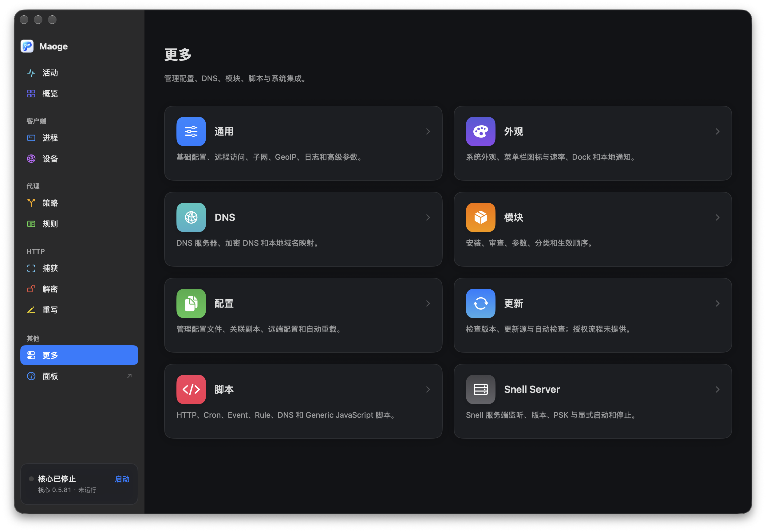Click the 重写 pencil icon
The height and width of the screenshot is (532, 766).
(31, 310)
